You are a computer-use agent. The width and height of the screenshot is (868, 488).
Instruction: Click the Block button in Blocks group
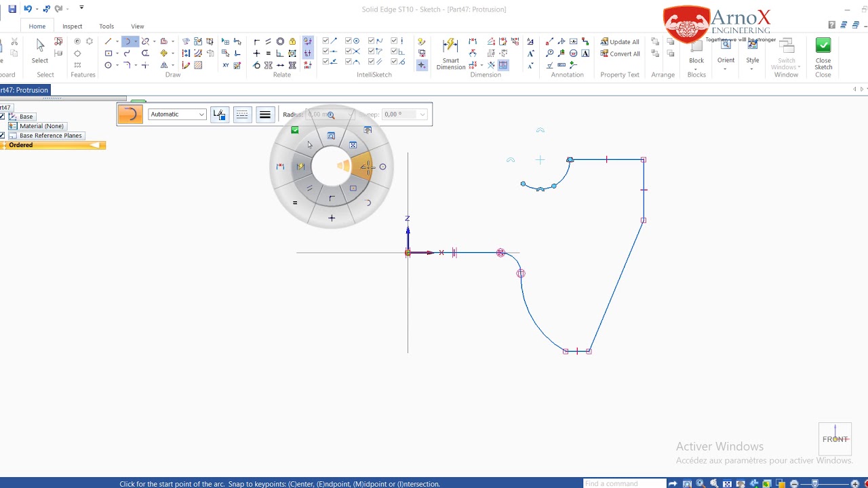click(x=696, y=53)
